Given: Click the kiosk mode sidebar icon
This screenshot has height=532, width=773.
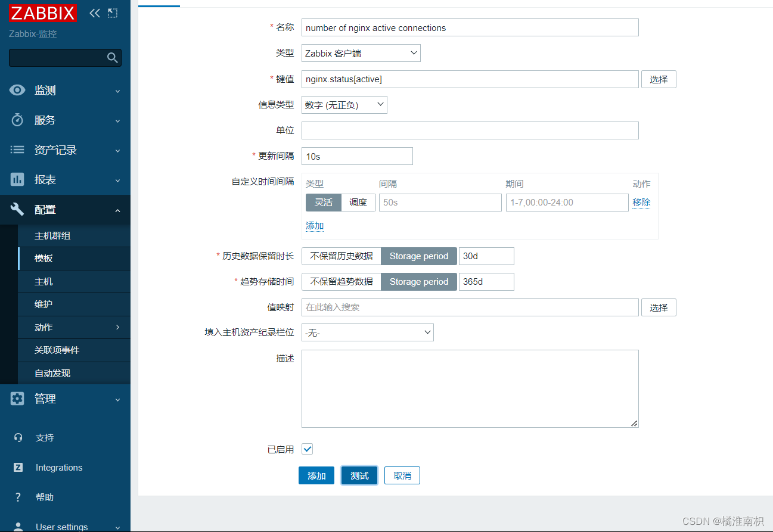Looking at the screenshot, I should [113, 13].
